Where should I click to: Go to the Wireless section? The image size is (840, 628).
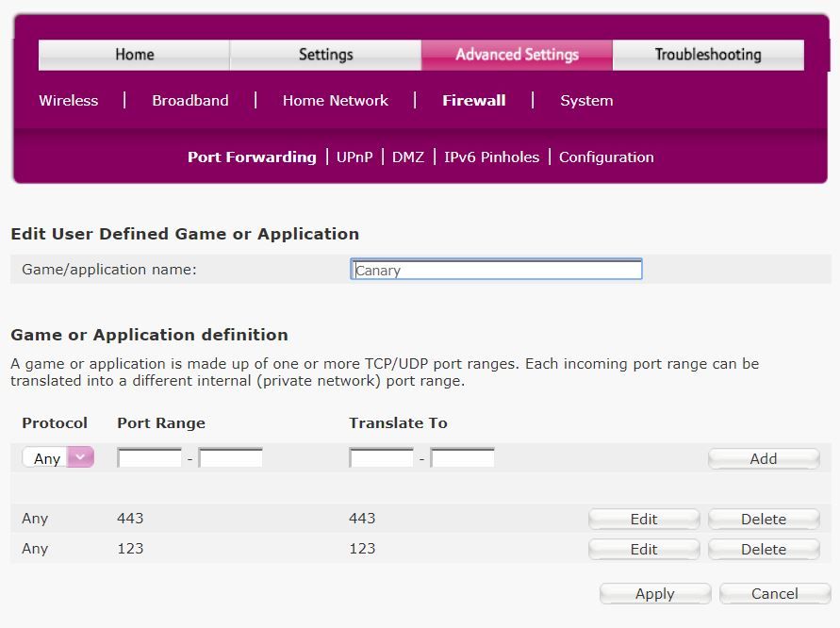coord(68,101)
